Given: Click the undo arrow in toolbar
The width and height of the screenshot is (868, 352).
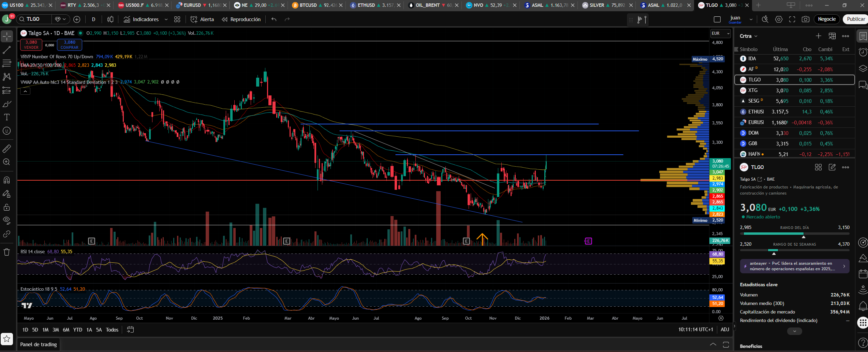Looking at the screenshot, I should 274,19.
